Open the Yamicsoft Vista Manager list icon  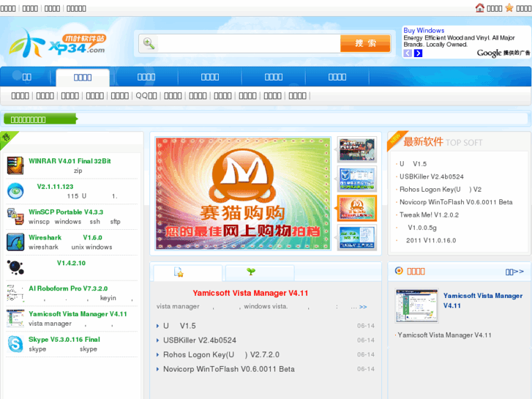(x=15, y=318)
